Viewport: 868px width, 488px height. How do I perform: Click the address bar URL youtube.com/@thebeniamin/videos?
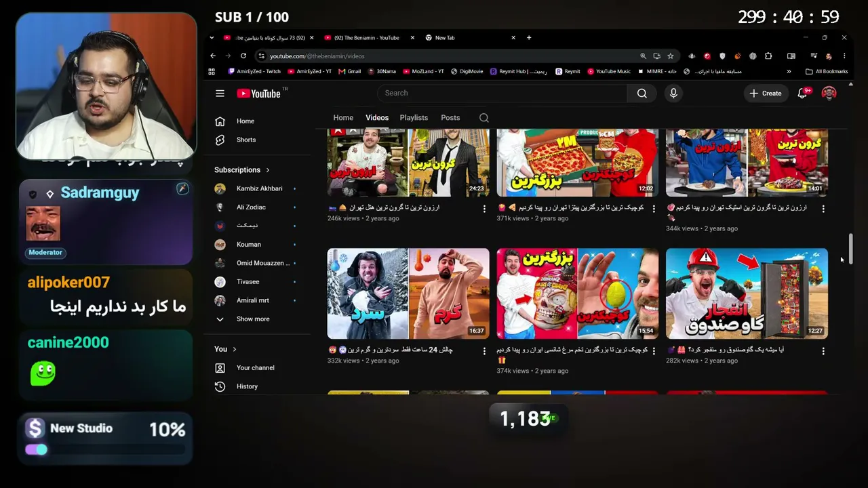pos(317,56)
